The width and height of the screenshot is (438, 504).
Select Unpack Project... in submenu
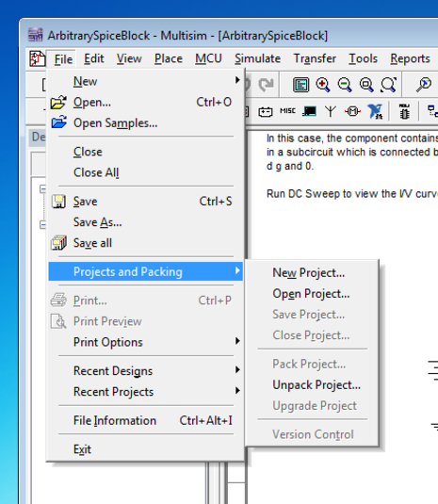312,384
